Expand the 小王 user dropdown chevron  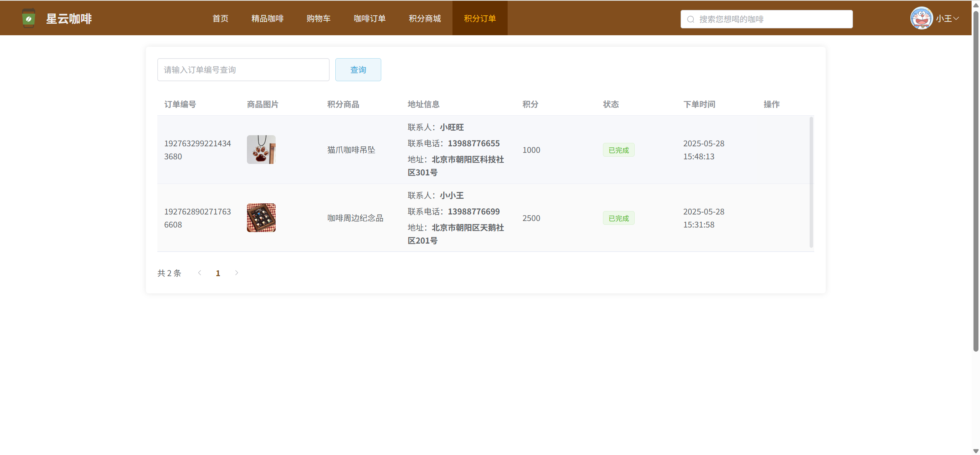coord(956,18)
